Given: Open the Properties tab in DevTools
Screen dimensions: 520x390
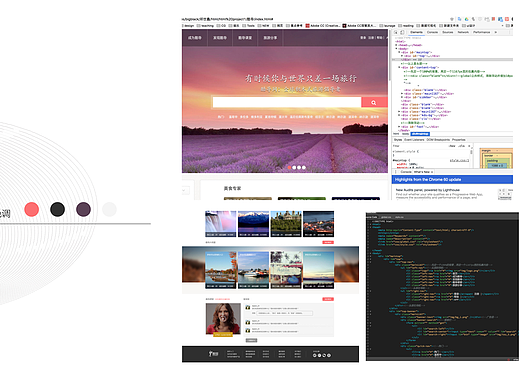Looking at the screenshot, I should point(459,140).
